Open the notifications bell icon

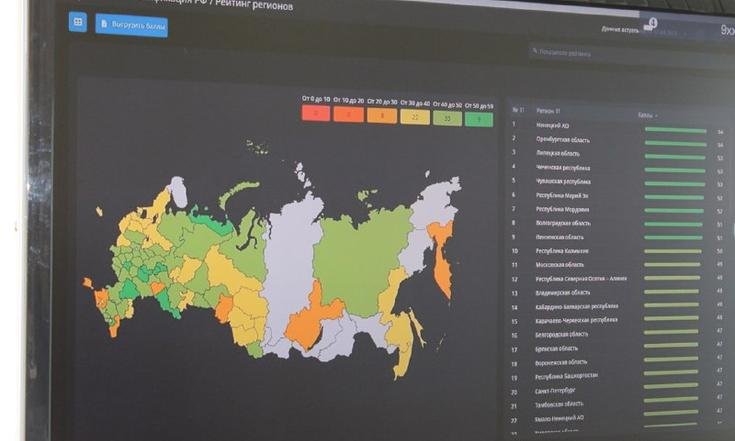click(649, 25)
